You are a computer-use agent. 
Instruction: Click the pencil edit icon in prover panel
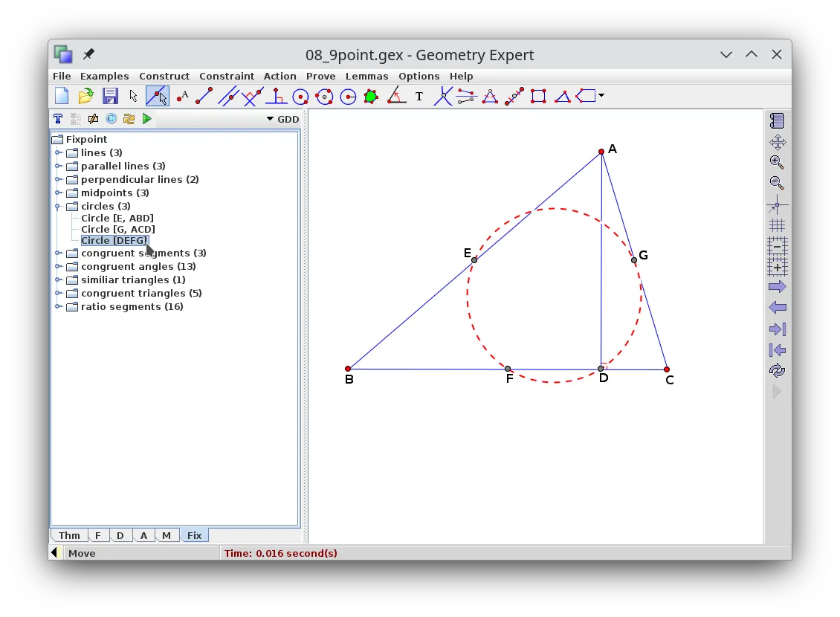tap(93, 119)
